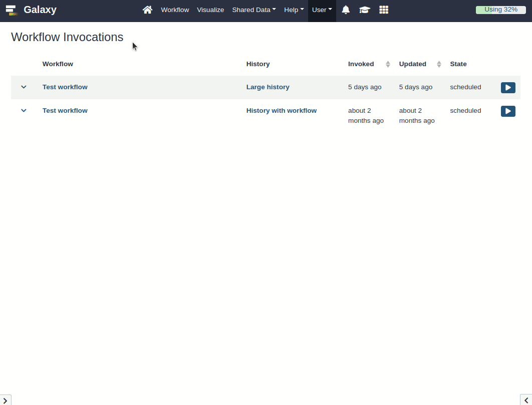The height and width of the screenshot is (405, 532).
Task: Click the Help dropdown caret icon
Action: pos(303,10)
